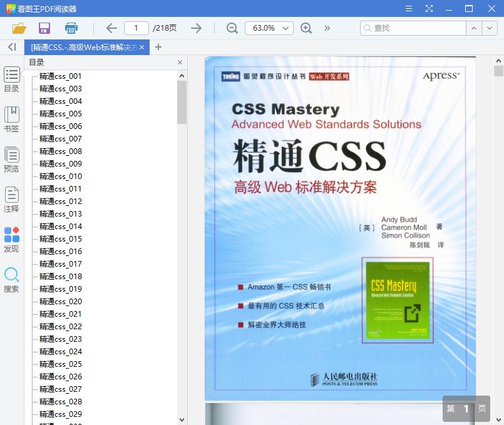Click the page number input field
Viewport: 504px width, 425px height.
point(136,28)
